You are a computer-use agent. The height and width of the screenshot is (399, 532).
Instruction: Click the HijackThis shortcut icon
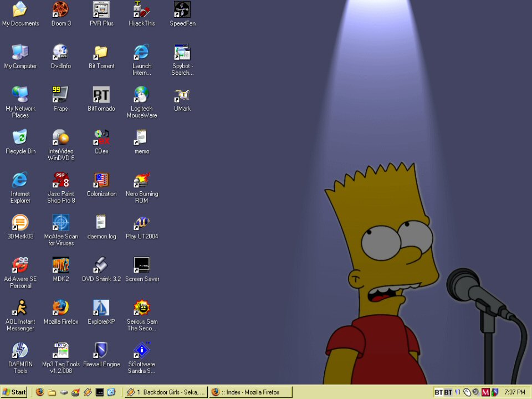(142, 13)
